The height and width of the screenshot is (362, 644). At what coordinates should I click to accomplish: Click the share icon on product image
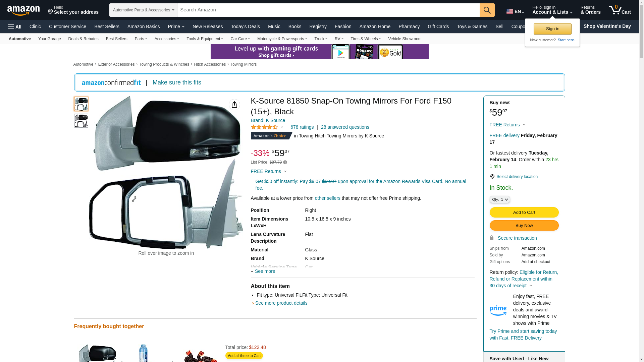click(234, 105)
